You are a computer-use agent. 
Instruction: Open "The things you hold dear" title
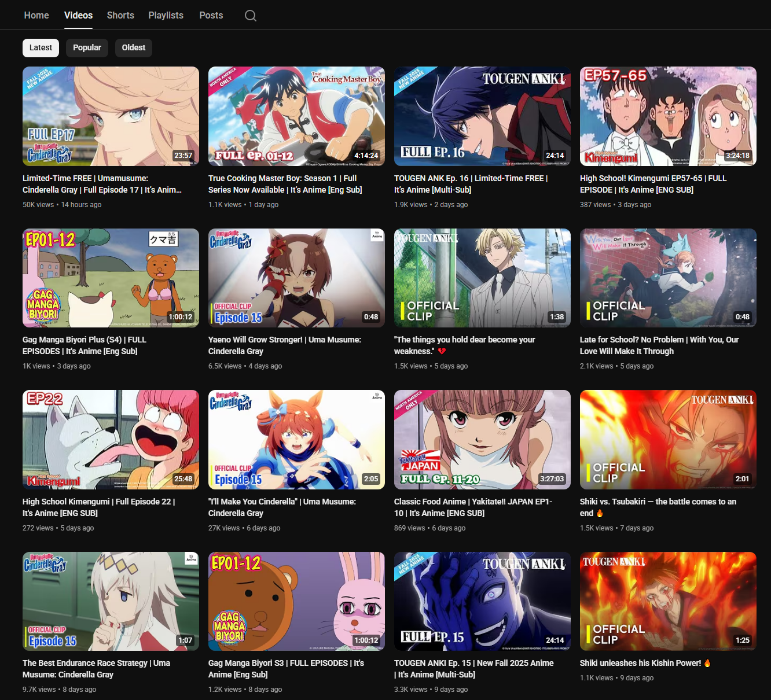(465, 345)
